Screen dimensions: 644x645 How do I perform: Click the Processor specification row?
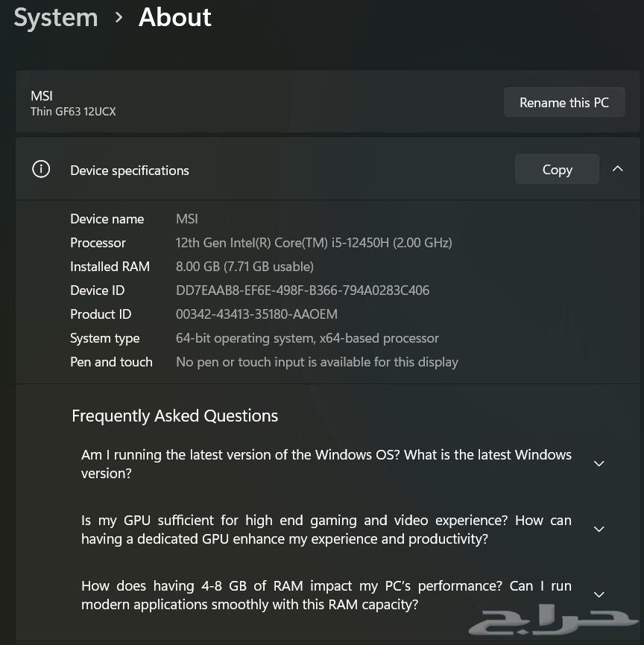click(313, 243)
